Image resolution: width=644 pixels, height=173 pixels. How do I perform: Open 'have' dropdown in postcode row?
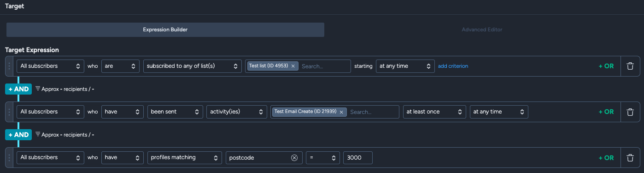coord(123,157)
